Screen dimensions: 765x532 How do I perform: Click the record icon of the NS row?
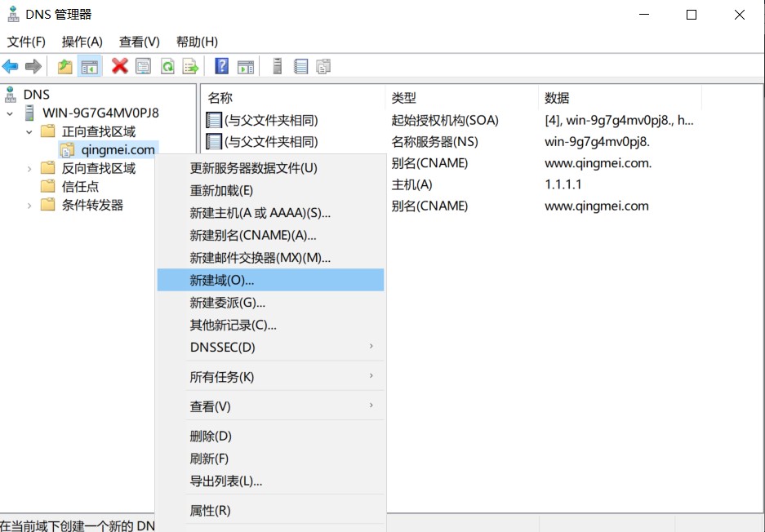coord(214,141)
